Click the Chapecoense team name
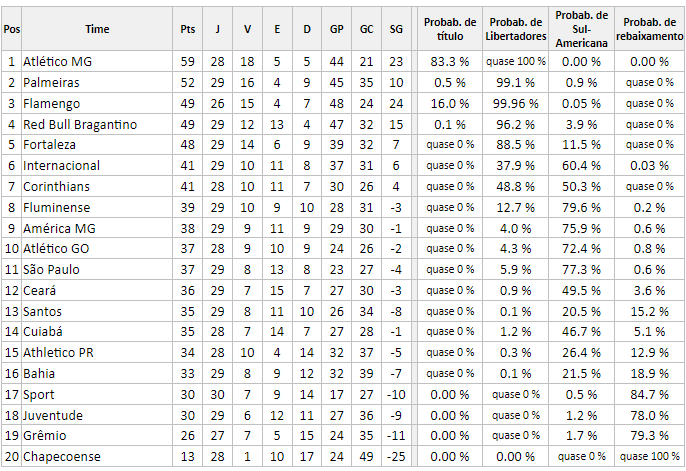The width and height of the screenshot is (686, 471). point(62,457)
